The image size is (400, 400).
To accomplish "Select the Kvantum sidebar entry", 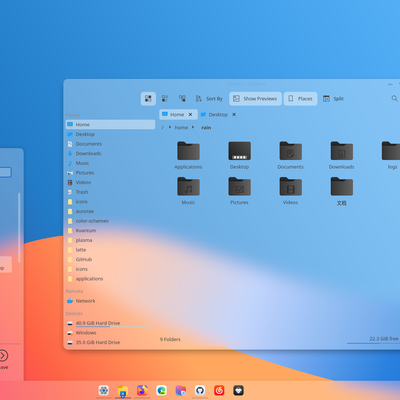I will (x=110, y=230).
